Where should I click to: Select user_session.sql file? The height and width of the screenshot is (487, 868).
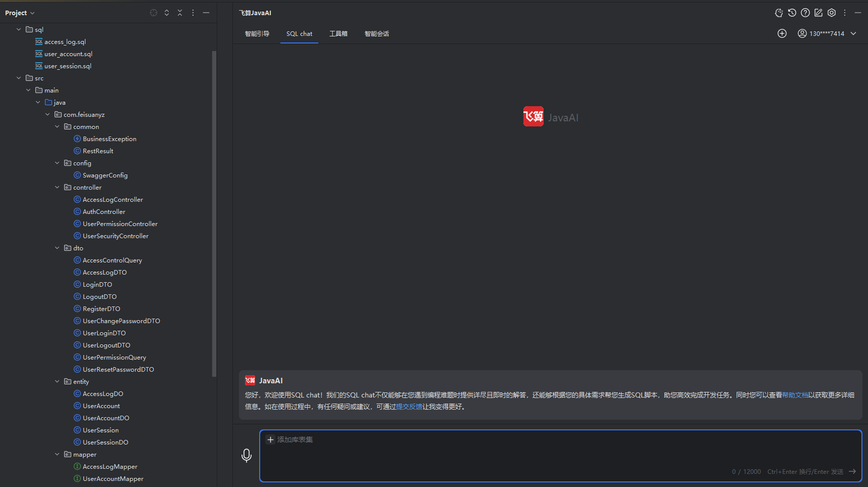[68, 66]
